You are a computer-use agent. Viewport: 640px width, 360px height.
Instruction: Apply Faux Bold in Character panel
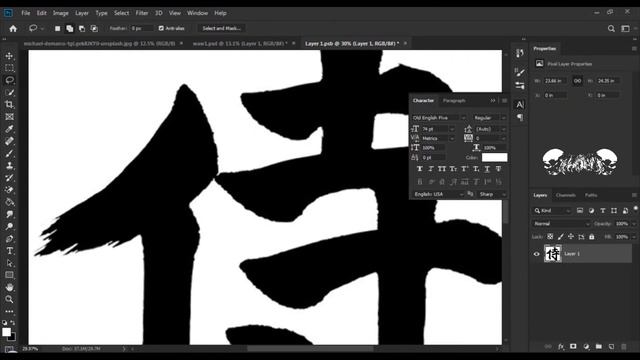tap(420, 169)
